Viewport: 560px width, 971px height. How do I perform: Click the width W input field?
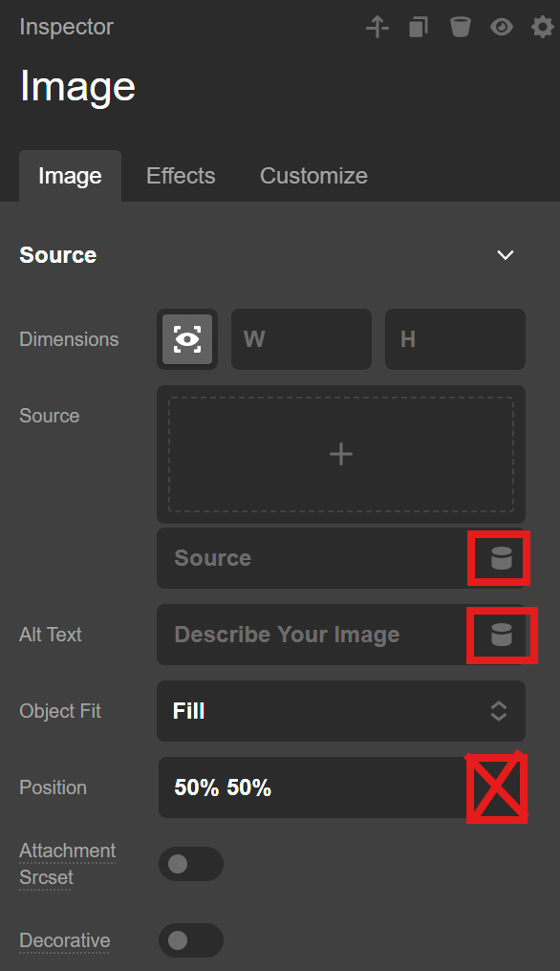pos(301,339)
